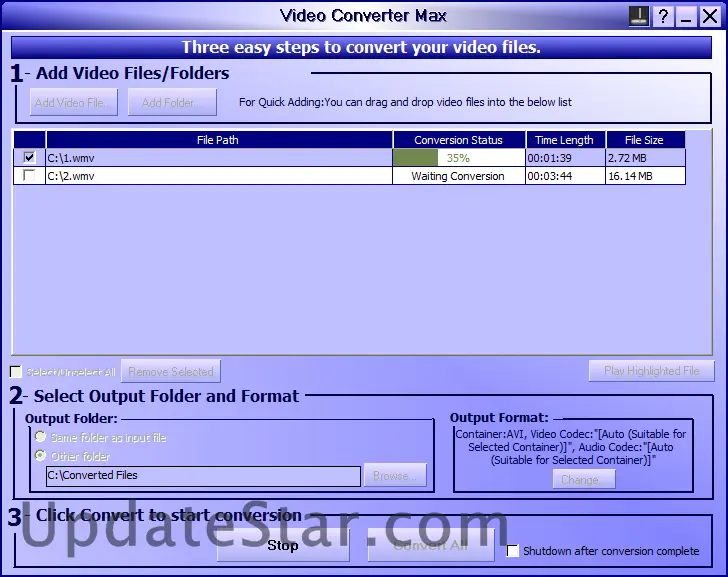Click the output folder path field

coord(203,476)
